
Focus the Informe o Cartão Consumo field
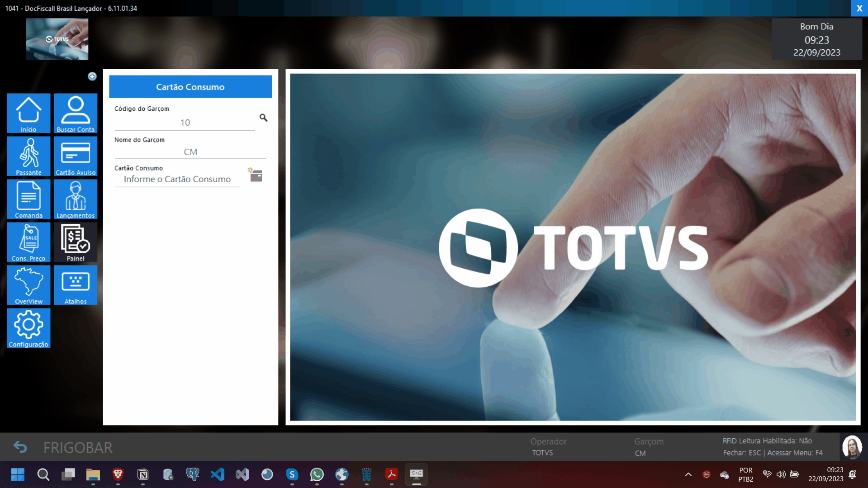click(177, 179)
